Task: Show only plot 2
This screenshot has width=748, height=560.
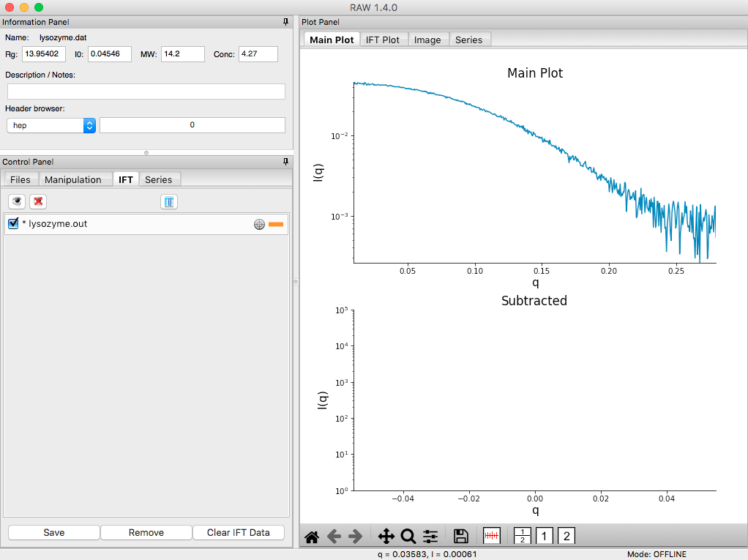Action: pyautogui.click(x=566, y=536)
